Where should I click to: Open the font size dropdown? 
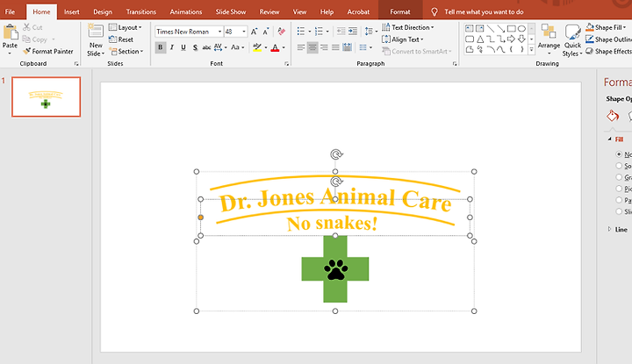click(x=244, y=32)
